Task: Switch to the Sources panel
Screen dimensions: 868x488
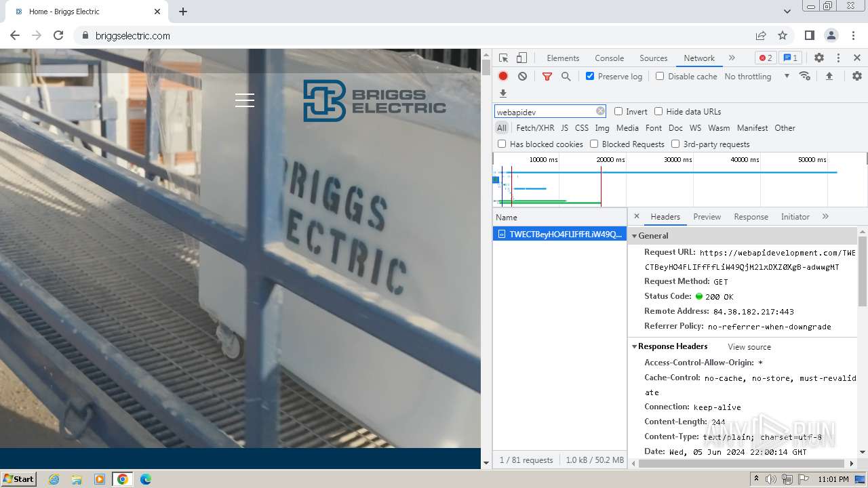Action: 654,58
